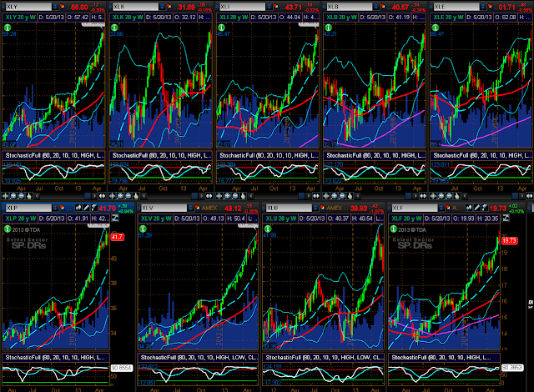Viewport: 534px width, 392px height.
Task: Click zoom in under the XLY chart
Action: tap(13, 196)
